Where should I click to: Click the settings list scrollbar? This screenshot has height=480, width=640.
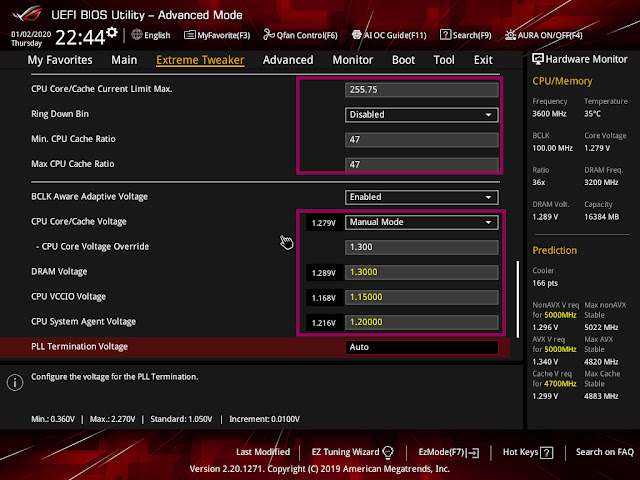[518, 299]
